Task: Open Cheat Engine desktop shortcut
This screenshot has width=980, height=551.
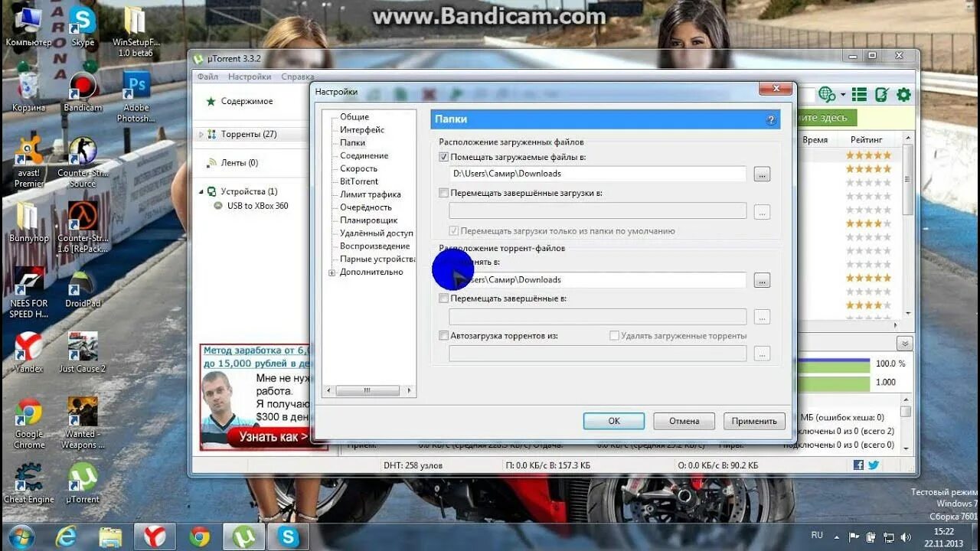Action: point(29,484)
